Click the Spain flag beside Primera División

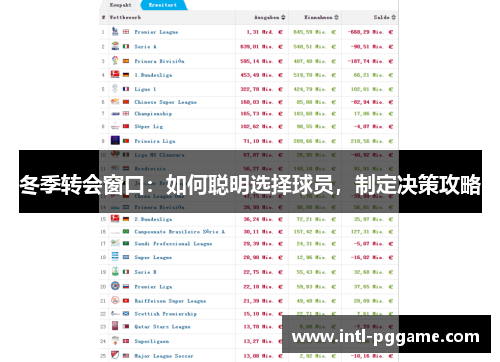[126, 61]
